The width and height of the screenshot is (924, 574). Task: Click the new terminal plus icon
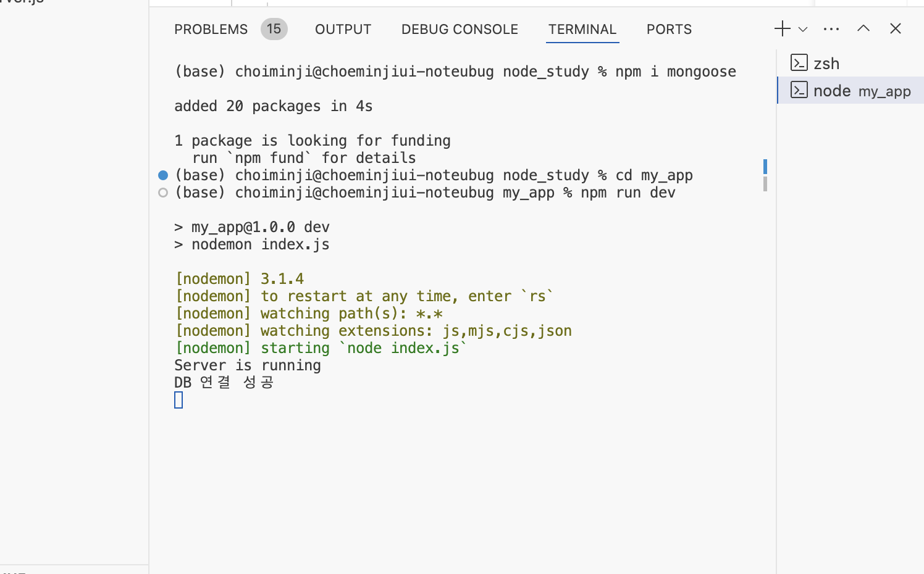pos(782,28)
